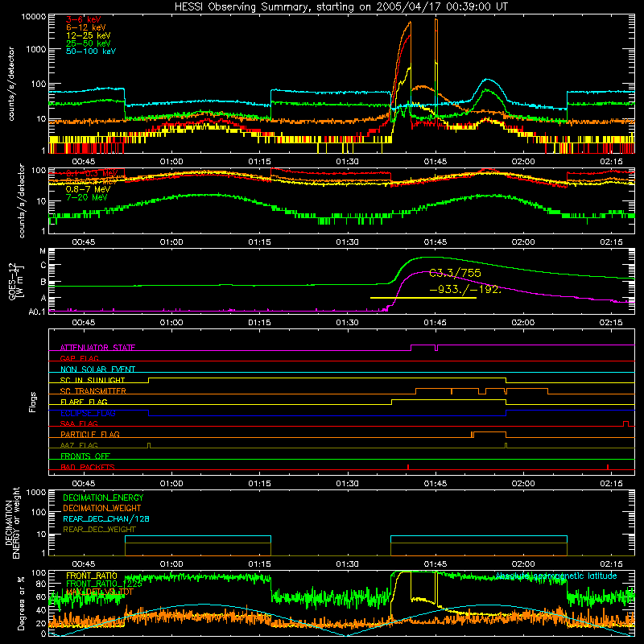Select the NON_SOLAR_EVENT flag label
This screenshot has height=644, width=644.
[x=97, y=369]
